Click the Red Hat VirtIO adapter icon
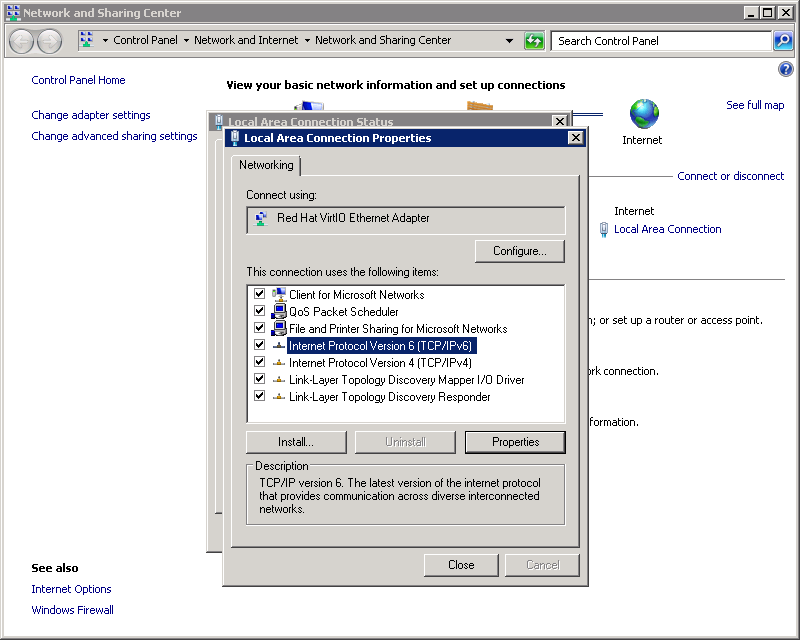 pyautogui.click(x=261, y=218)
